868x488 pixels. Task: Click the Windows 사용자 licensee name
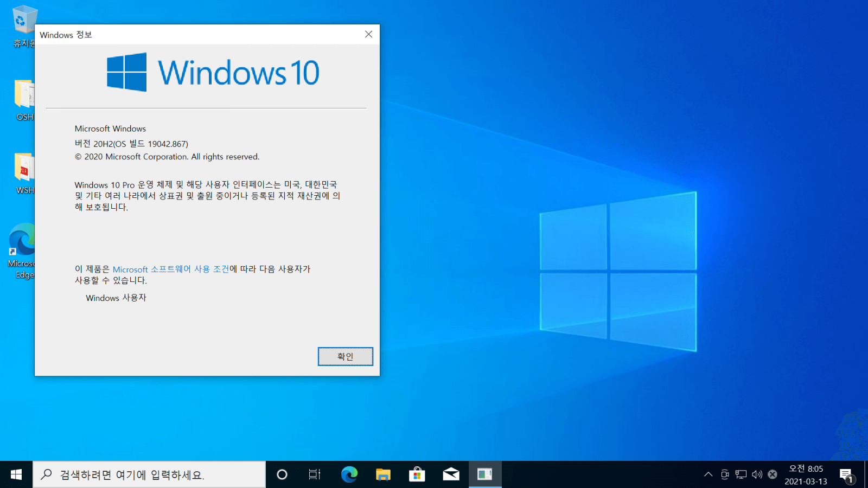coord(116,298)
